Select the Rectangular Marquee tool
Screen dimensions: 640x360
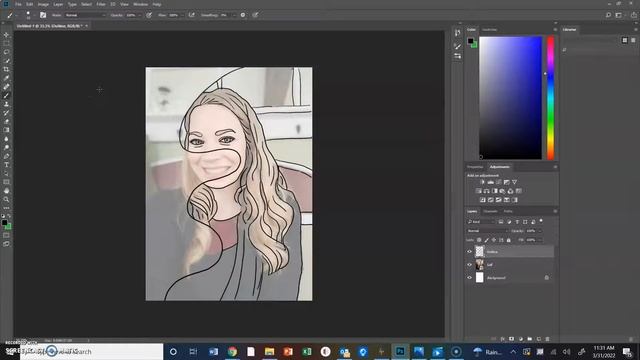click(6, 43)
